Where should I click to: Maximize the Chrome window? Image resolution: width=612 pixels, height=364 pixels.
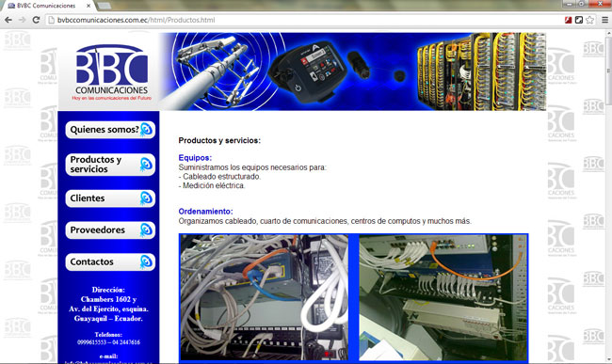point(582,4)
